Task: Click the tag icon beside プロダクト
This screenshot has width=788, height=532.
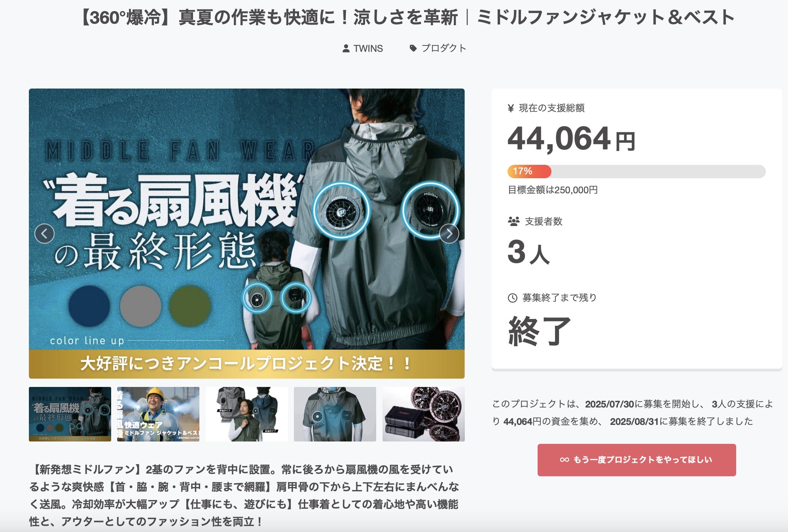Action: coord(413,48)
